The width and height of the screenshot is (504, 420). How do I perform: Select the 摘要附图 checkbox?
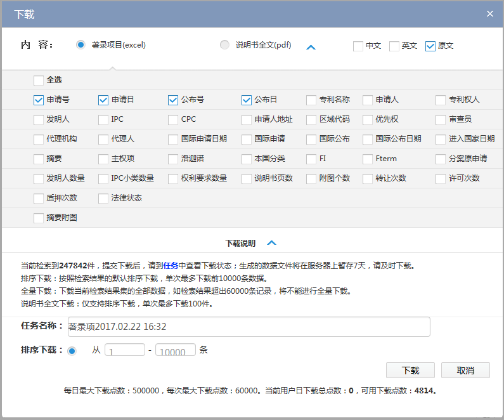coord(39,218)
